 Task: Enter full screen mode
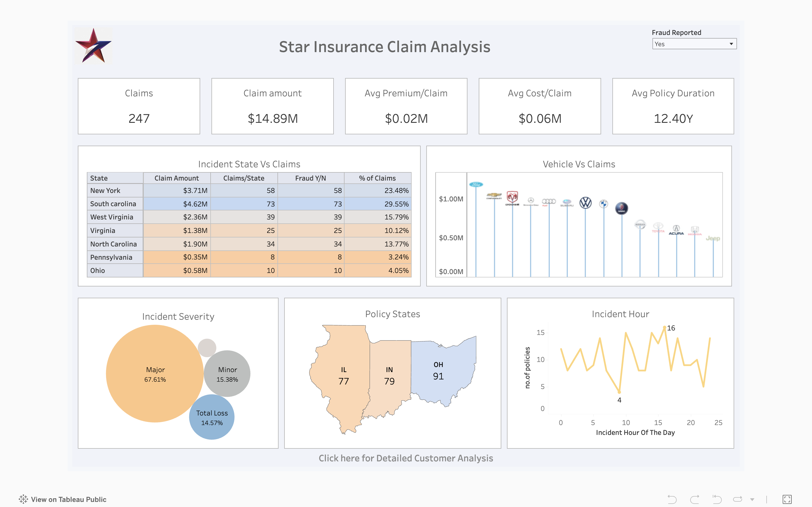coord(787,499)
